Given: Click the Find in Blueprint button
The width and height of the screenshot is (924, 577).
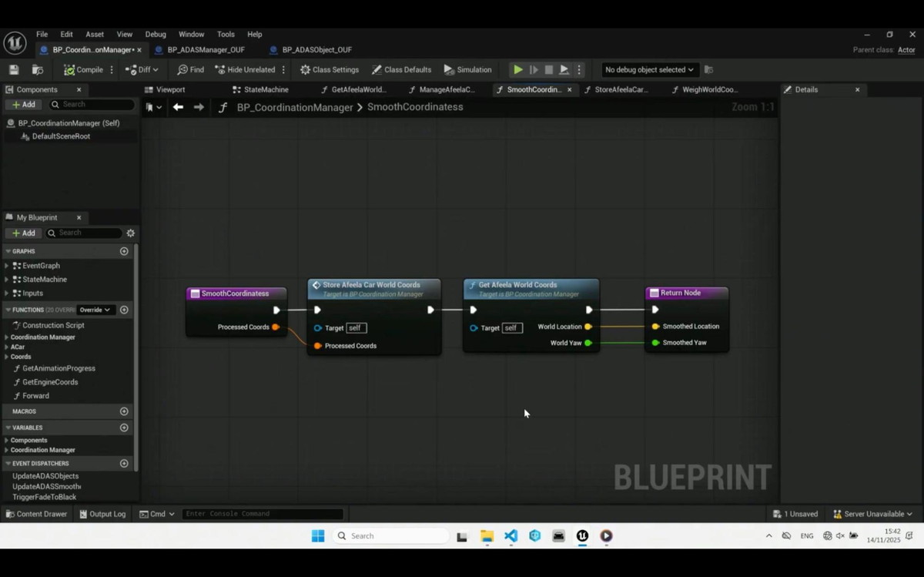Looking at the screenshot, I should [190, 69].
